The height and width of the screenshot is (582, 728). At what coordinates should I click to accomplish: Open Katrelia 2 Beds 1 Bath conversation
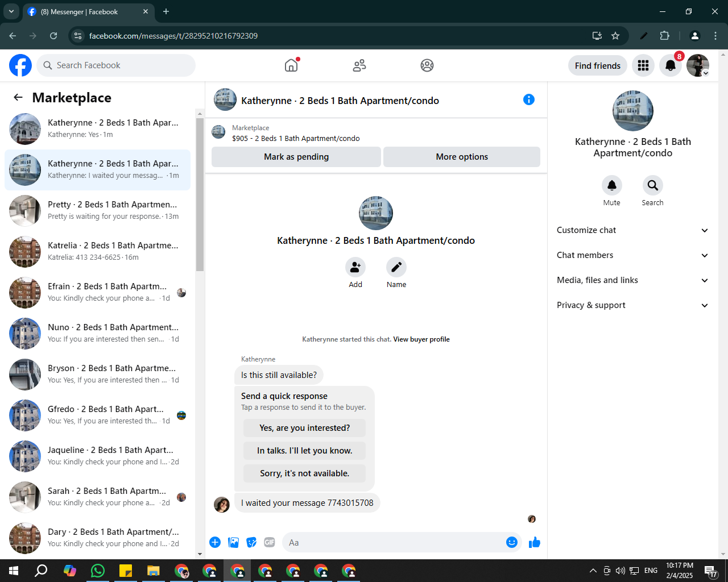coord(97,252)
